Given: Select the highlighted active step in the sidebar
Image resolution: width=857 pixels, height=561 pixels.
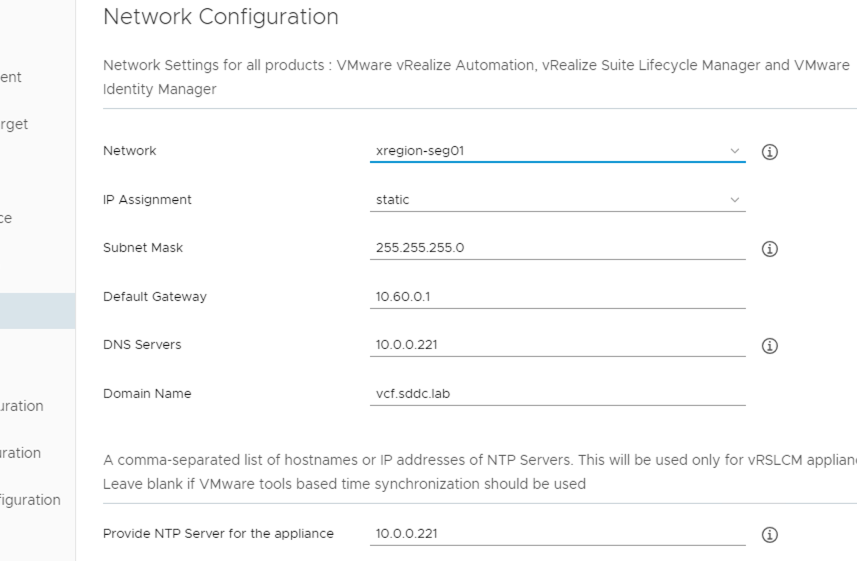Looking at the screenshot, I should point(37,311).
